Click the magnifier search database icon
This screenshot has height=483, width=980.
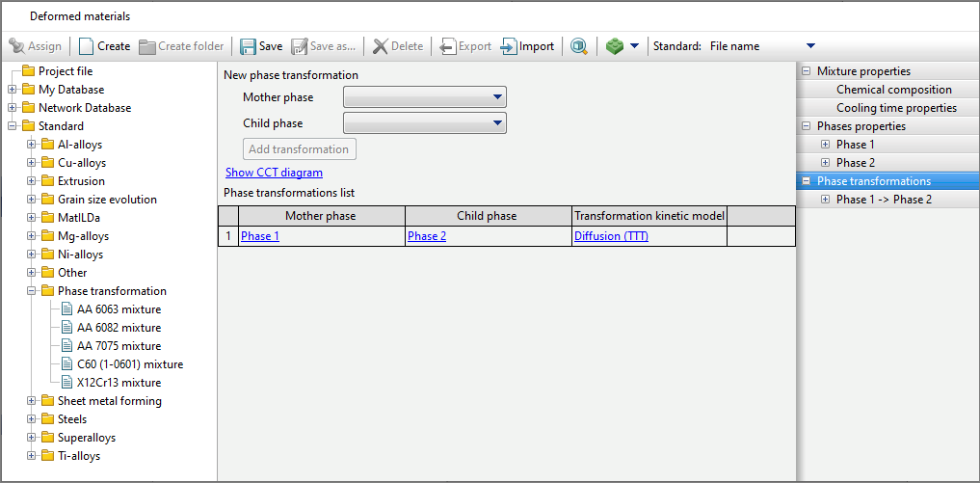(x=579, y=46)
